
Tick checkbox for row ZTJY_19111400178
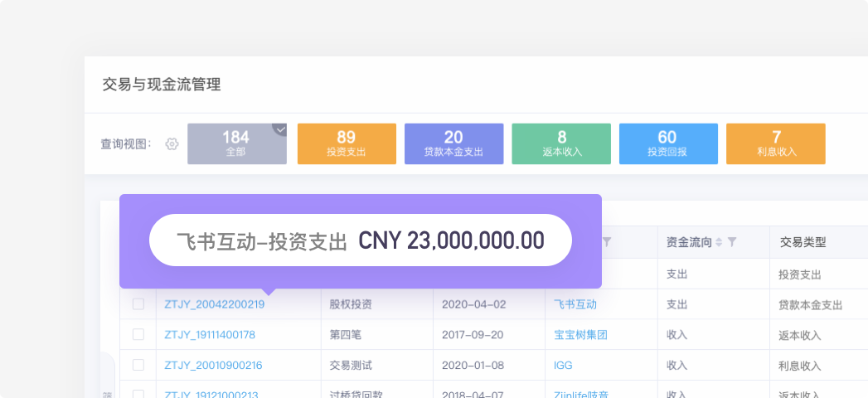tap(138, 334)
